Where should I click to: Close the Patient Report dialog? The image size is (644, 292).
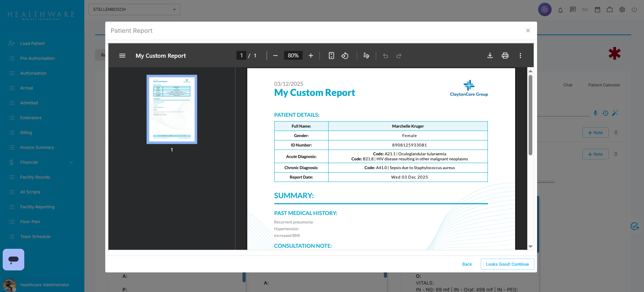pyautogui.click(x=528, y=31)
